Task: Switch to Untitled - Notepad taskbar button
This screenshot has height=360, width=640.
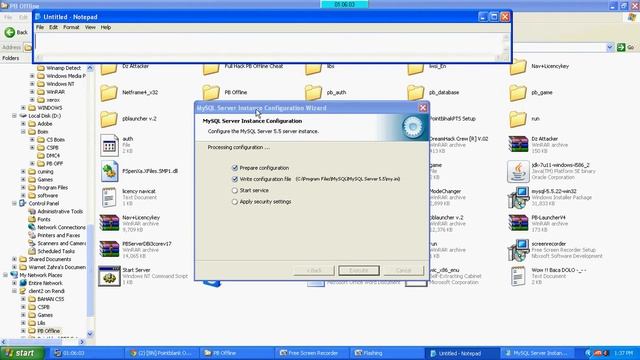Action: pos(462,353)
